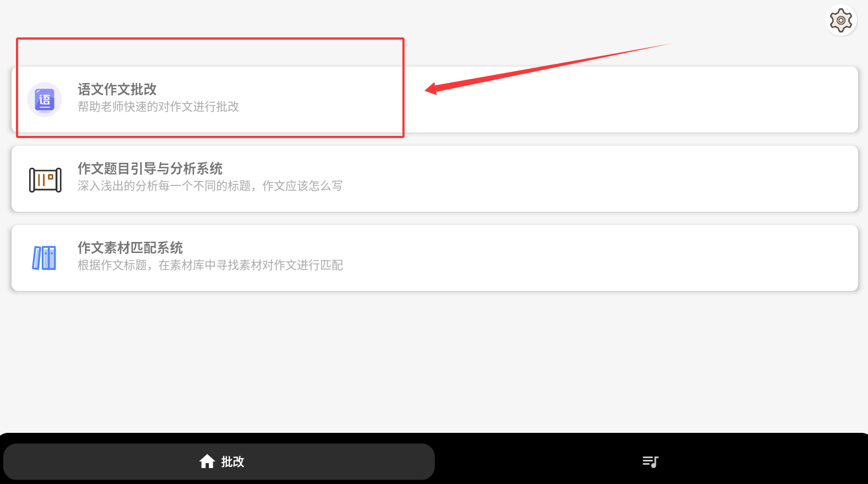This screenshot has height=484, width=868.
Task: Click the 批改 label text in navigation bar
Action: 233,461
